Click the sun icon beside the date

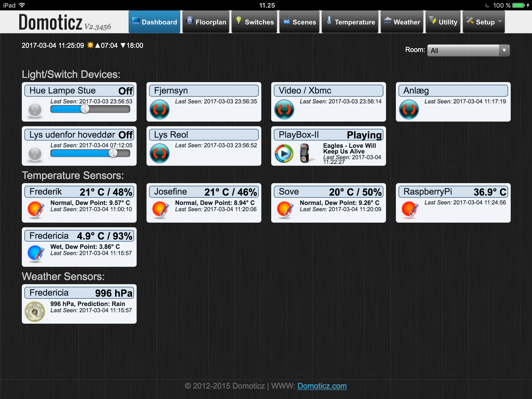(90, 45)
